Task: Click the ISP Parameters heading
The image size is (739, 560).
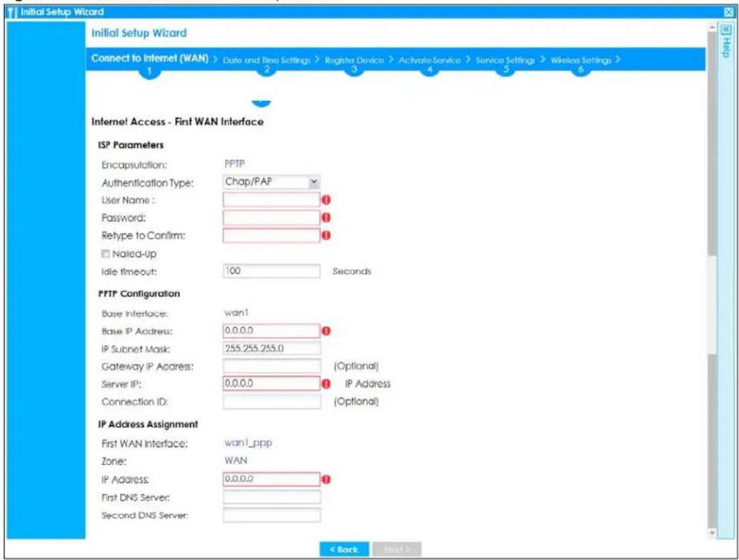Action: click(x=131, y=145)
